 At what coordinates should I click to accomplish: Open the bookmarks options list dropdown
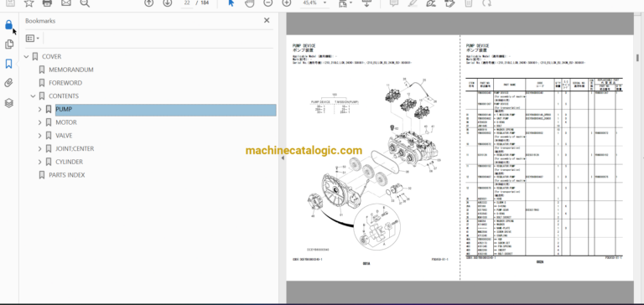33,39
